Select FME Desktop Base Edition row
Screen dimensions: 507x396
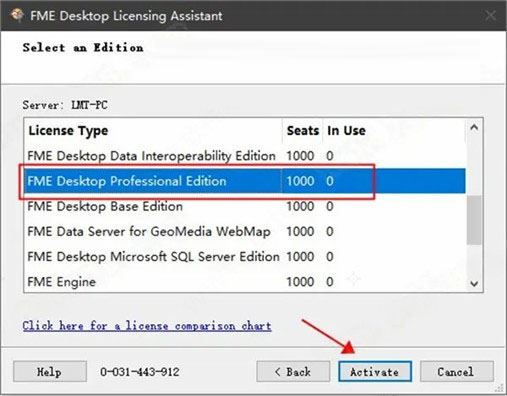coord(244,206)
